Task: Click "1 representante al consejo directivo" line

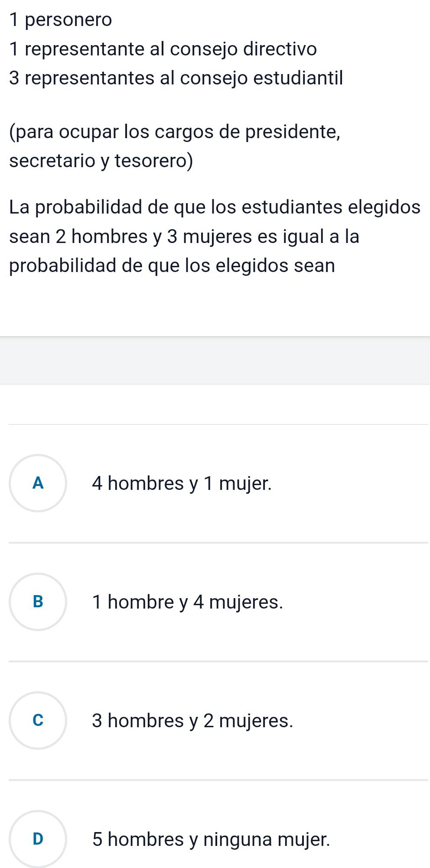Action: 163,49
